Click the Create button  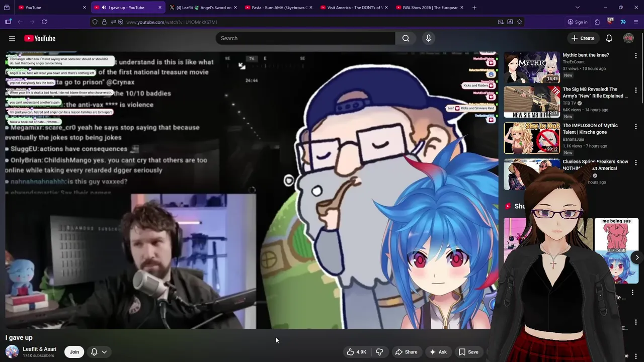coord(583,38)
